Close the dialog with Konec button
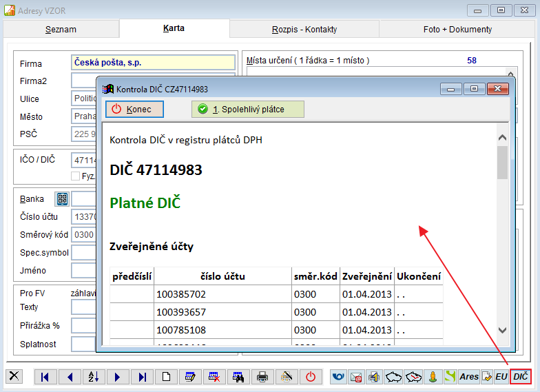The image size is (540, 392). click(x=134, y=109)
